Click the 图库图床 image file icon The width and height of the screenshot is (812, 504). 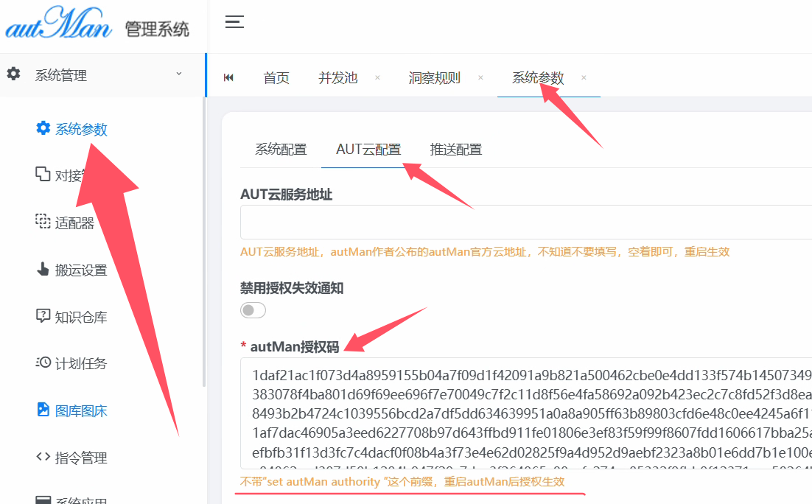43,409
